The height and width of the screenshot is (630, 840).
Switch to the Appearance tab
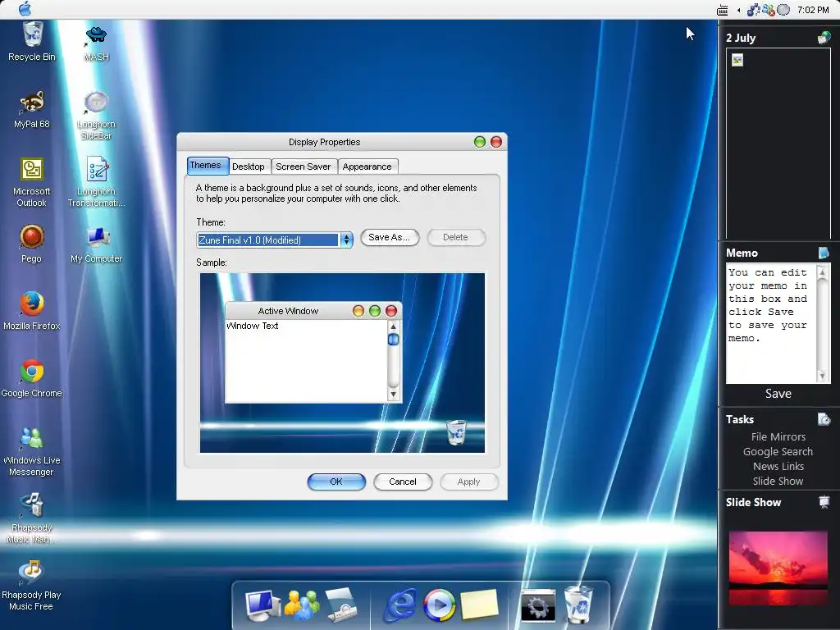pyautogui.click(x=367, y=167)
